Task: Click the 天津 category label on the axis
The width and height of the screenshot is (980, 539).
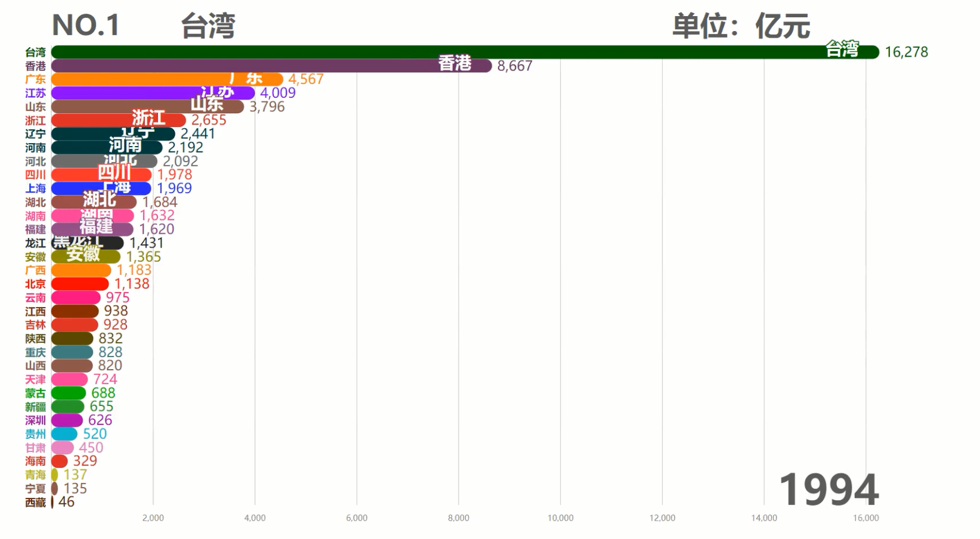Action: pos(35,379)
